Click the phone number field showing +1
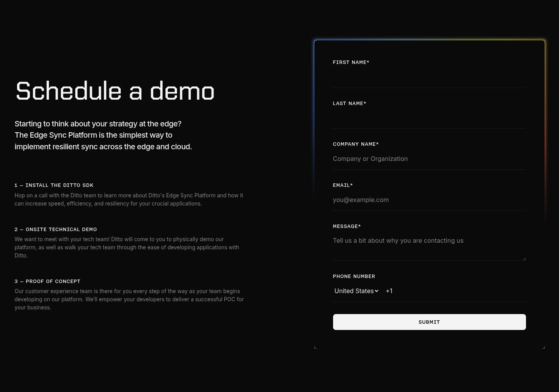The height and width of the screenshot is (392, 559). coord(454,291)
